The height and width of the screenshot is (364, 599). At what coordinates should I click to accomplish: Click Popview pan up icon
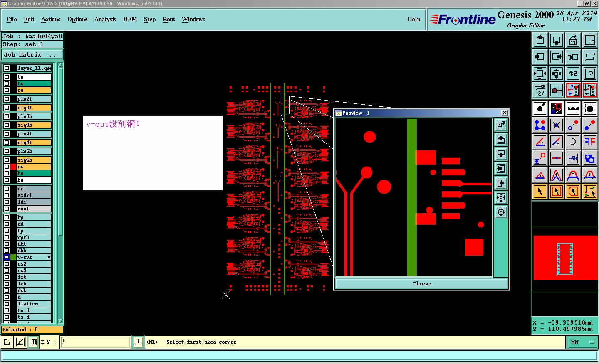[501, 139]
